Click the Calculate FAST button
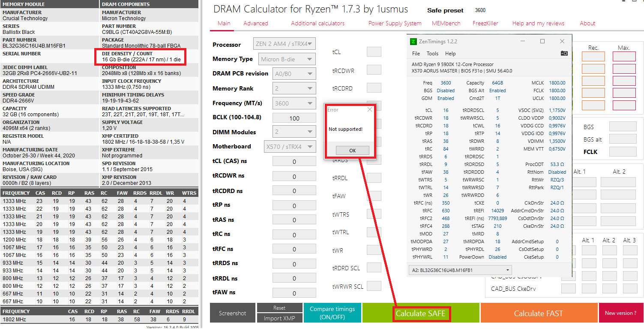Screen dimensions: 644x329 pos(539,314)
